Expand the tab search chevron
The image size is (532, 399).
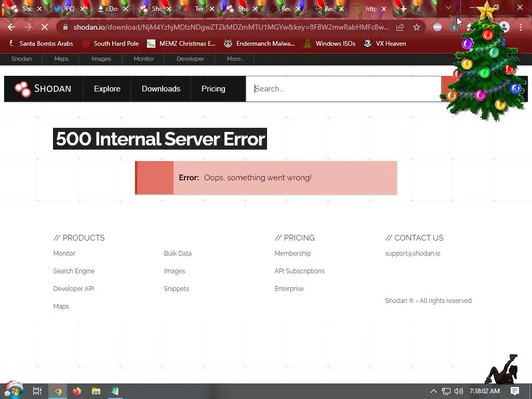click(448, 7)
